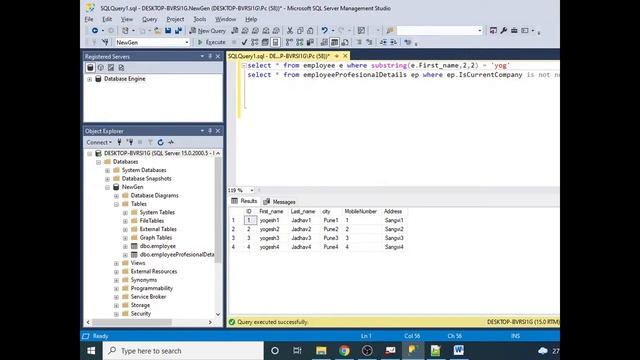640x360 pixels.
Task: Switch to the Messages tab
Action: (x=280, y=202)
